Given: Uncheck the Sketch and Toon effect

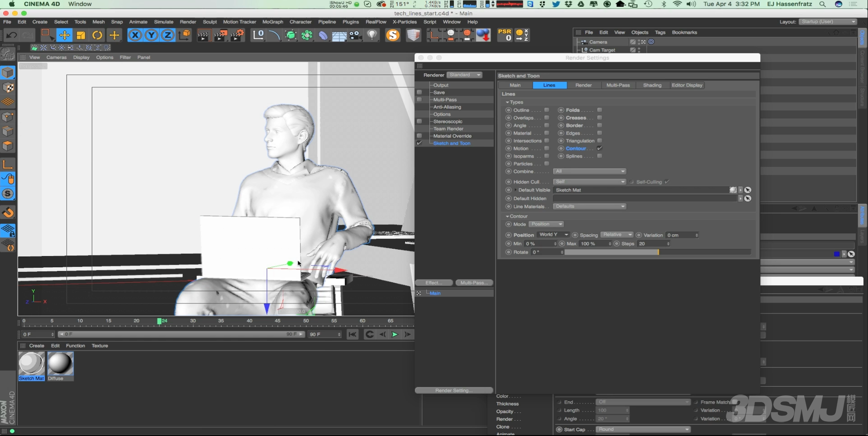Looking at the screenshot, I should (419, 143).
